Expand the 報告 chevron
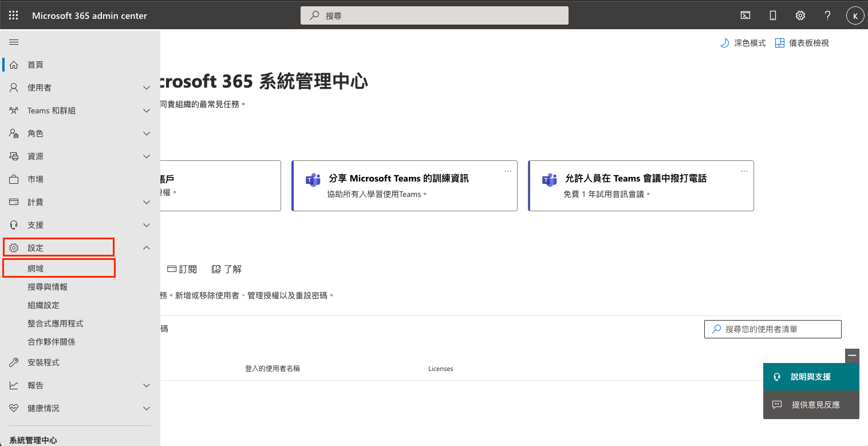Screen dimensions: 868x446 coord(147,385)
